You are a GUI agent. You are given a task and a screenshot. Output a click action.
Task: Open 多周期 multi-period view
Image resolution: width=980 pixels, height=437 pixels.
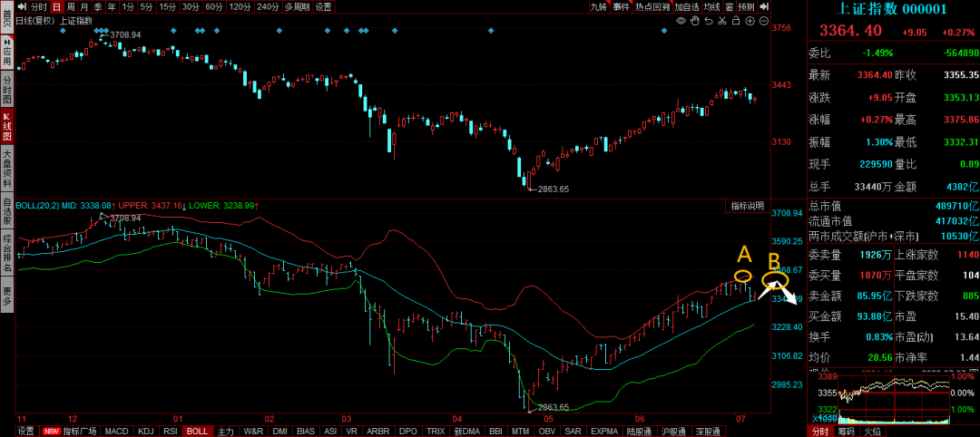[x=297, y=7]
